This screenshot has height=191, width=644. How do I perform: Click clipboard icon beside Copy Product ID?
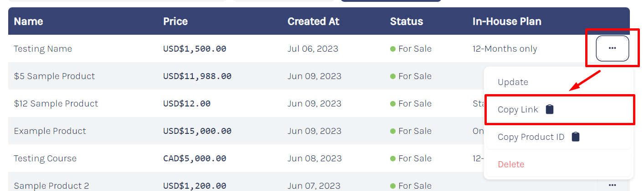pyautogui.click(x=576, y=137)
